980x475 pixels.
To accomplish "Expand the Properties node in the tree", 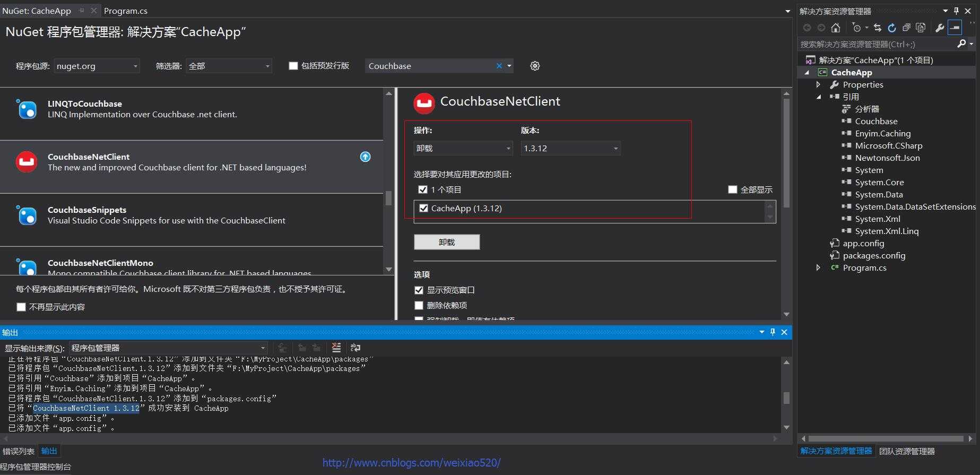I will point(818,84).
